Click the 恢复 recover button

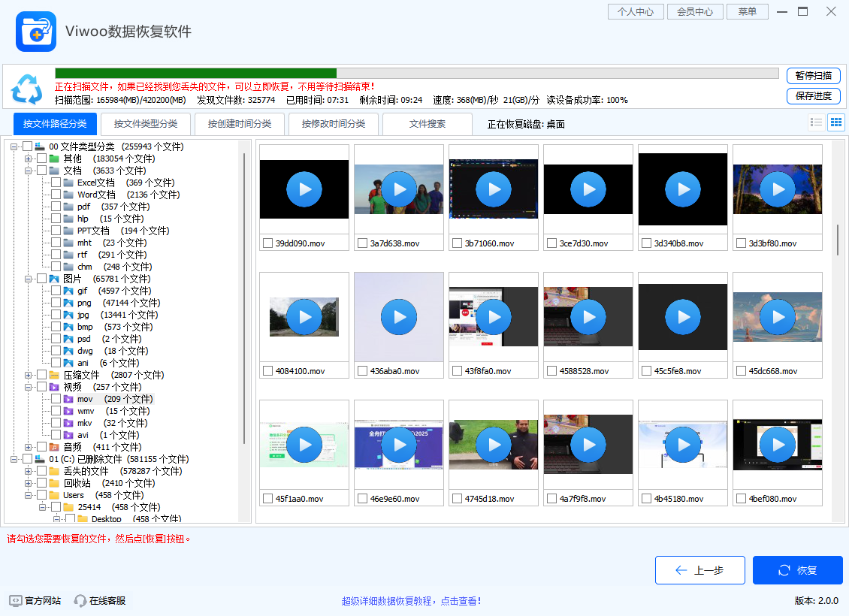[x=797, y=569]
